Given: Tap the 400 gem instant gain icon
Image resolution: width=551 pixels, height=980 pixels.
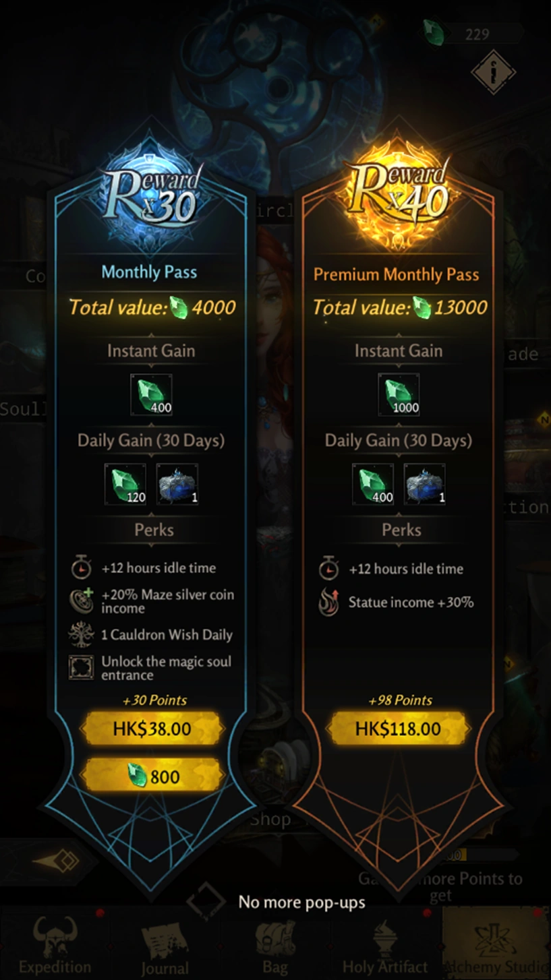Looking at the screenshot, I should point(151,395).
